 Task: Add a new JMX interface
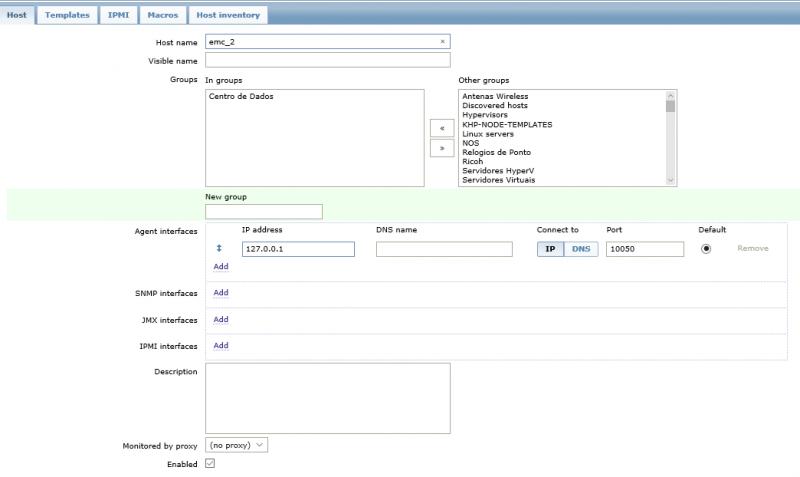[x=221, y=320]
